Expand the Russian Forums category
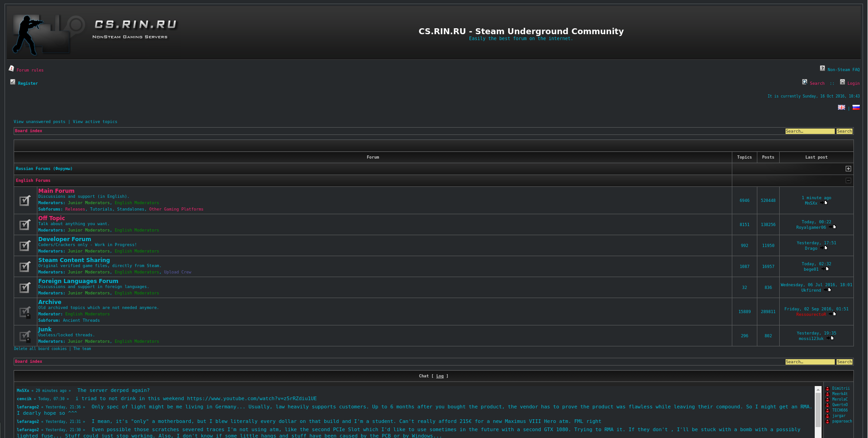This screenshot has height=438, width=868. click(848, 169)
